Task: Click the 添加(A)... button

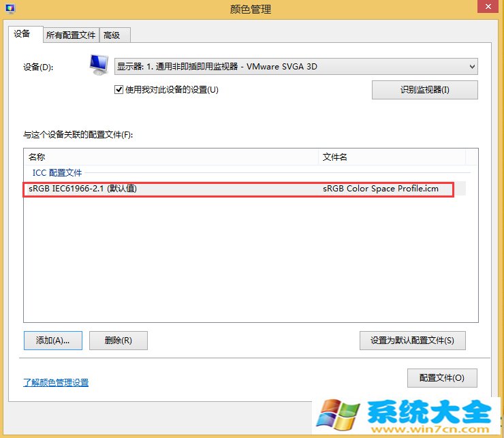Action: click(x=53, y=340)
